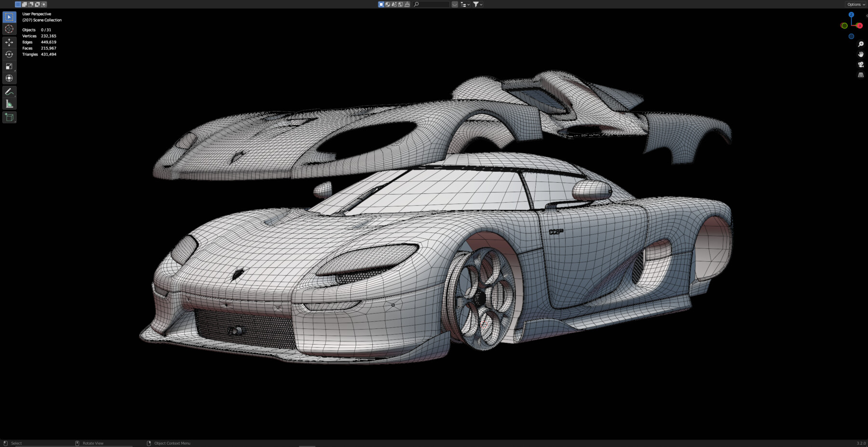Snap view to the Z axis gizmo
The width and height of the screenshot is (868, 447).
tap(851, 15)
